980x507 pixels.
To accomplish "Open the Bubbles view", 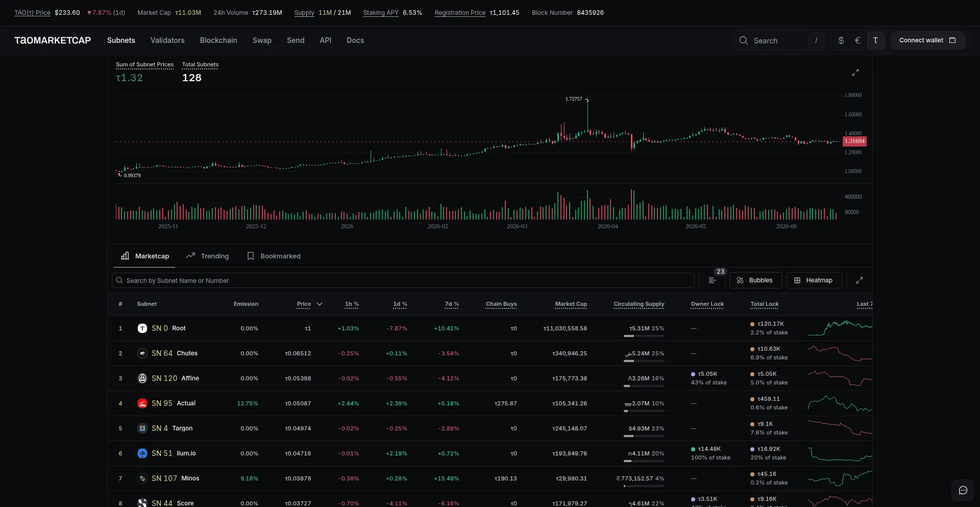I will click(755, 280).
